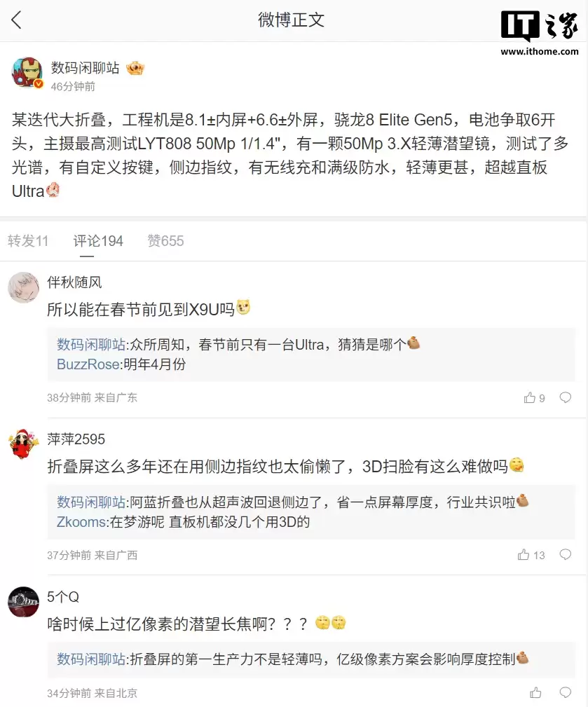The image size is (588, 707).
Task: Open the reply bubble on 5个Q's comment
Action: point(565,692)
